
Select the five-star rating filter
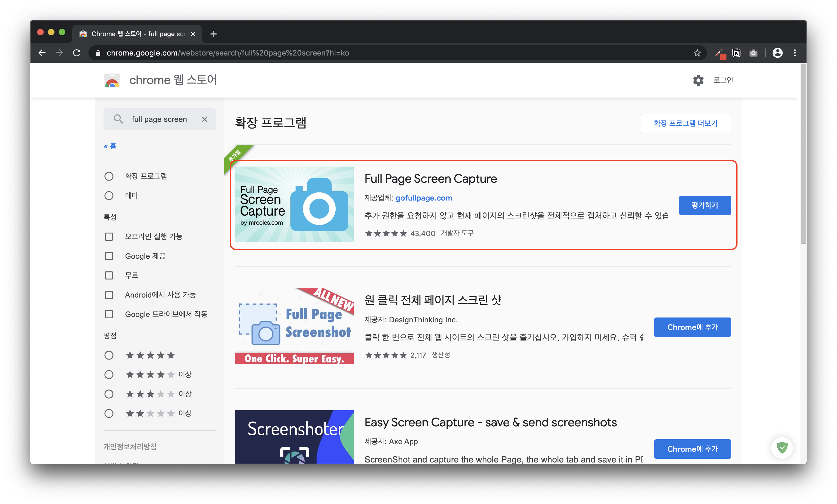109,355
